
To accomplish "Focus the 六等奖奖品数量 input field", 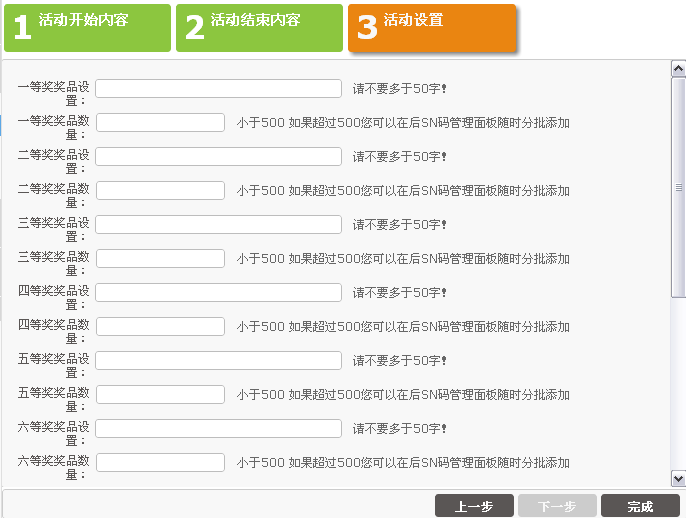I will 160,462.
